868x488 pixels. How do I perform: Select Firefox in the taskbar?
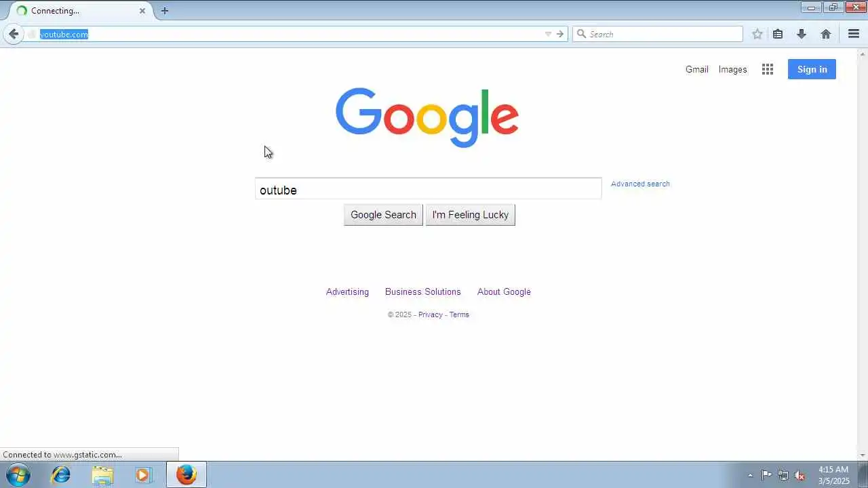(x=186, y=474)
